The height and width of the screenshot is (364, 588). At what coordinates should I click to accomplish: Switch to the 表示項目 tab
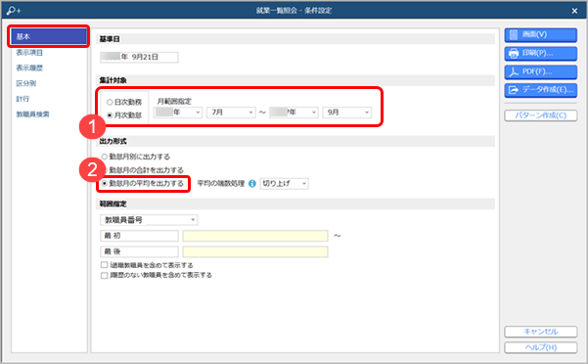tap(29, 53)
